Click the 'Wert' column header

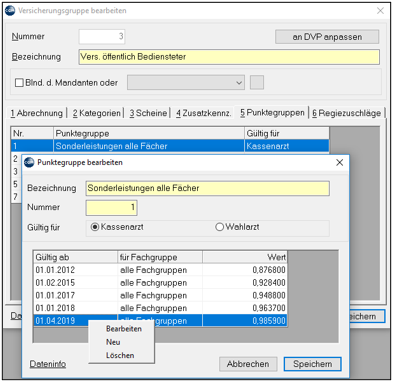[x=245, y=257]
